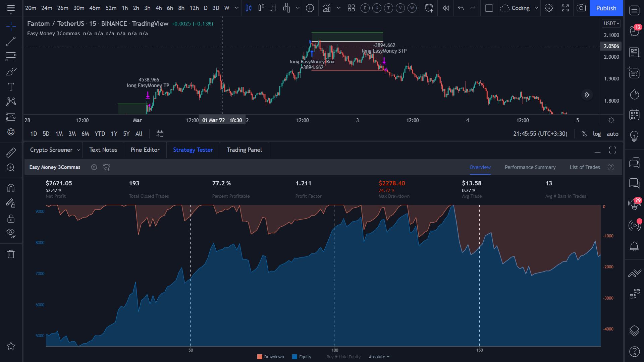The height and width of the screenshot is (362, 644).
Task: Activate the zoom in tool
Action: (11, 168)
